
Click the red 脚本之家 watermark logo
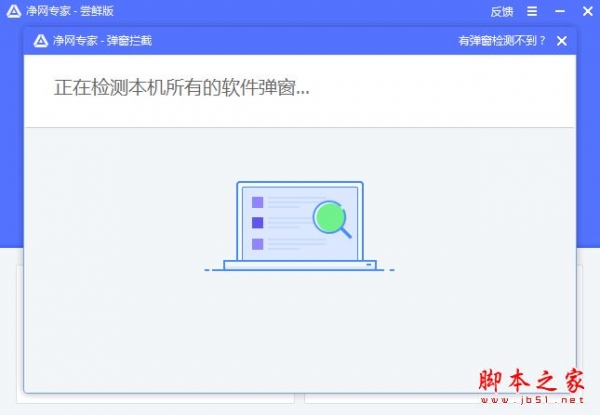tap(532, 381)
